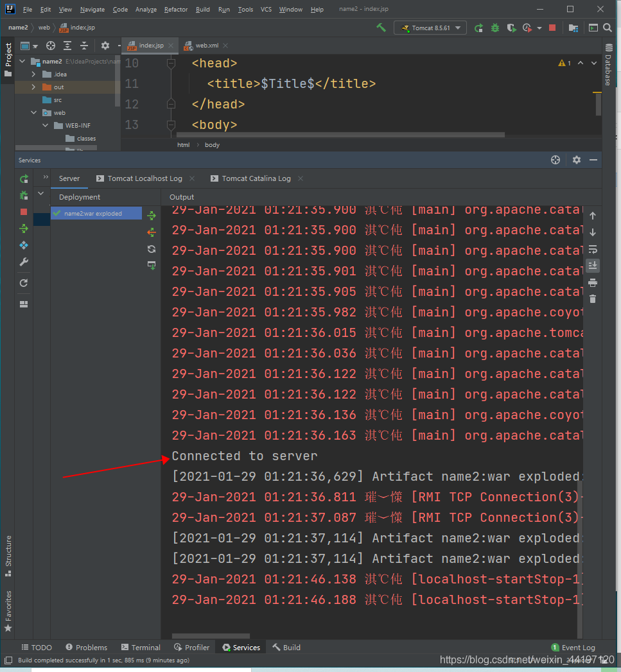621x672 pixels.
Task: Collapse all nodes in the Project tree
Action: coord(83,46)
